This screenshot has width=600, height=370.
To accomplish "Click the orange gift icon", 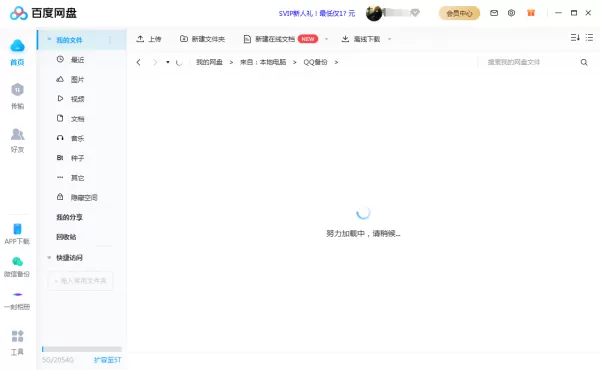I will coord(531,13).
